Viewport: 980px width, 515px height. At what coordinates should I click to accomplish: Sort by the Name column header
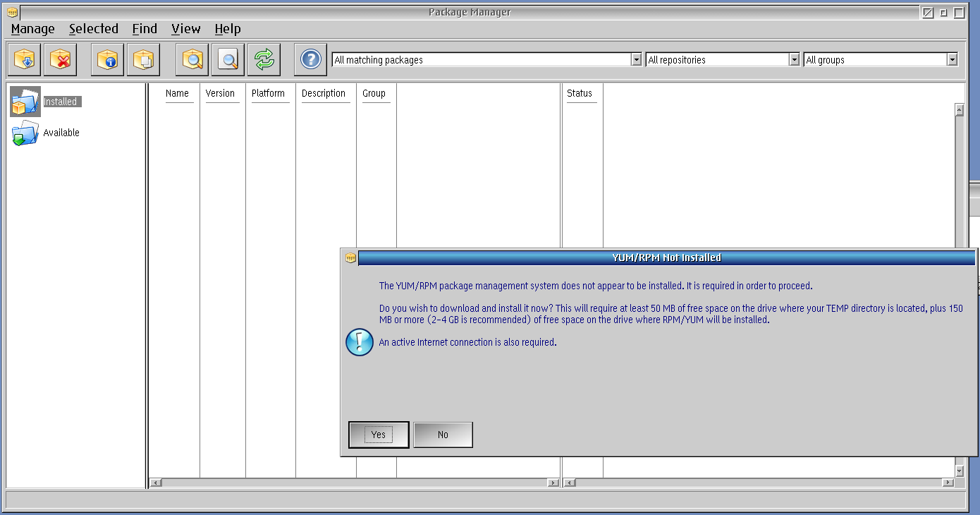(x=177, y=93)
